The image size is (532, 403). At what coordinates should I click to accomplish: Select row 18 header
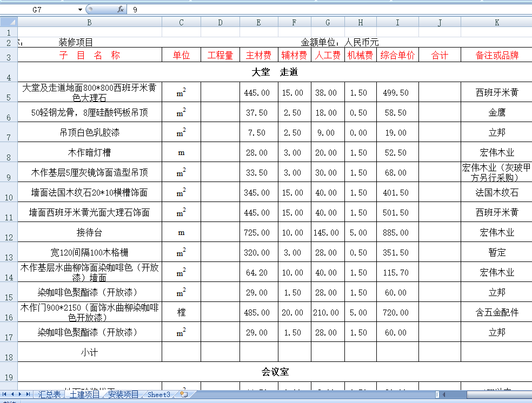(x=9, y=352)
